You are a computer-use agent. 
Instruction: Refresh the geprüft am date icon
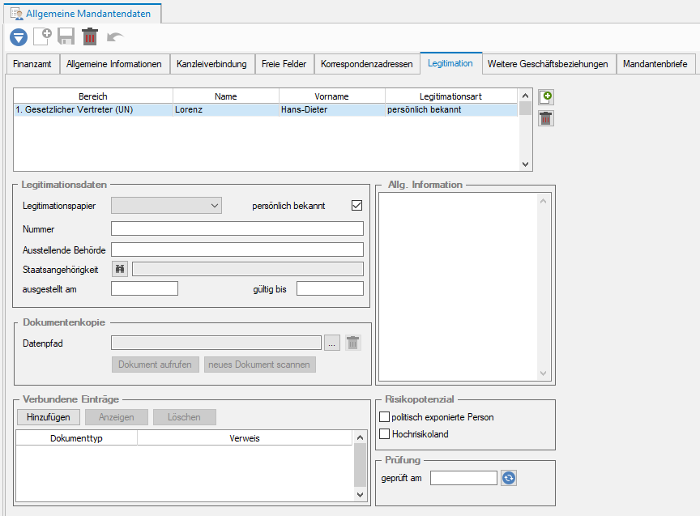click(x=508, y=478)
